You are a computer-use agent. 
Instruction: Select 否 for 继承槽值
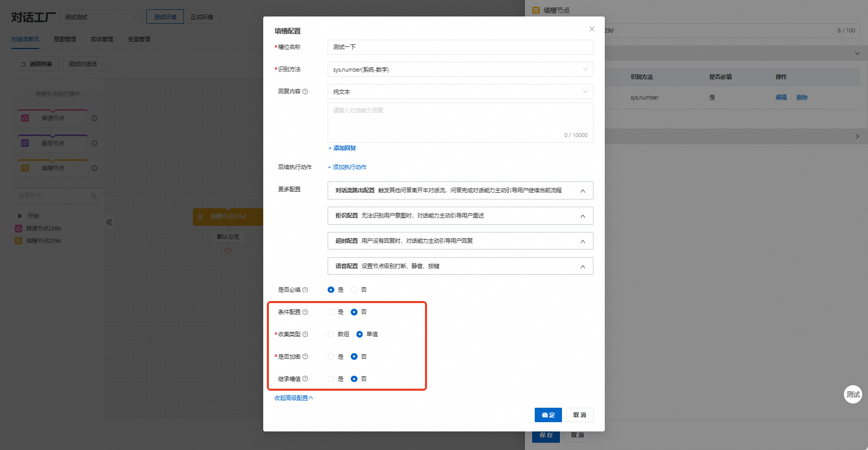coord(354,379)
